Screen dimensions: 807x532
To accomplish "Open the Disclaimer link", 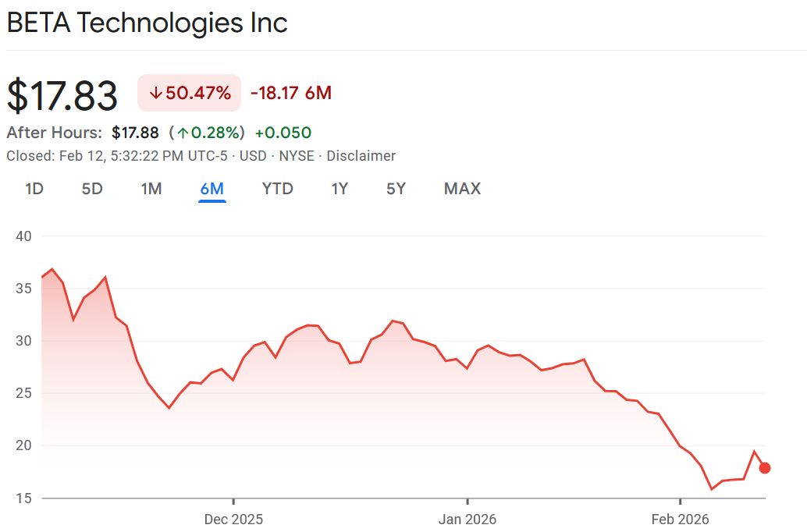I will coord(361,156).
